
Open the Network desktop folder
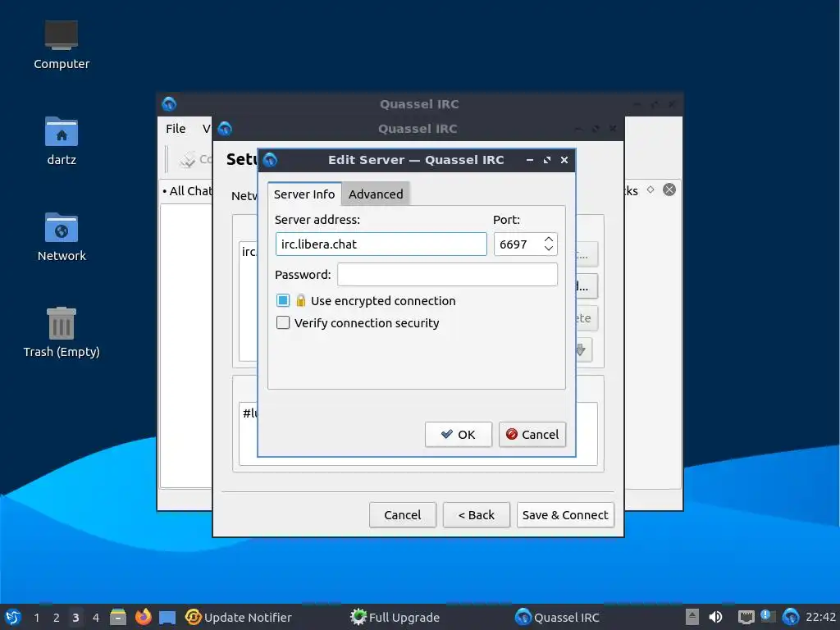[61, 237]
